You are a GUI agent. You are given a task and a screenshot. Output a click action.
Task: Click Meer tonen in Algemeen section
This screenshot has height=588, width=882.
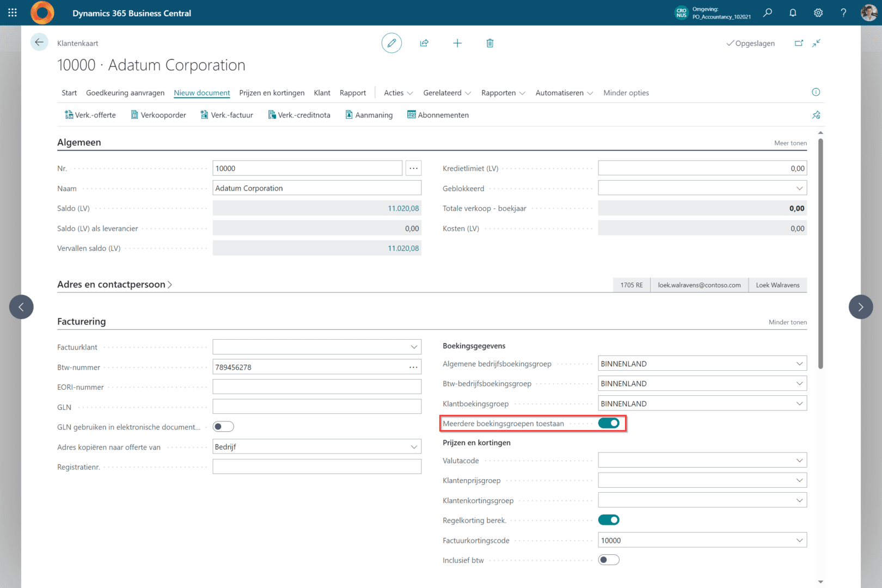(x=790, y=143)
